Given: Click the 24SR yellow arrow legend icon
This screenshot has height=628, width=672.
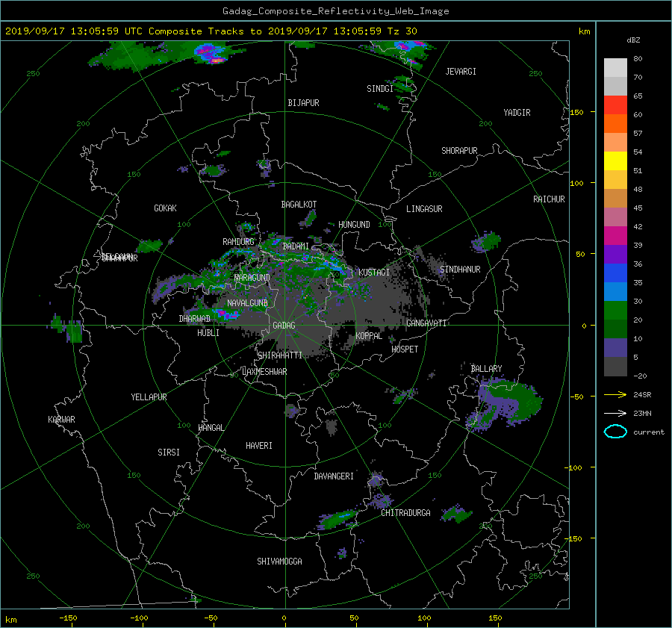Looking at the screenshot, I should point(615,394).
